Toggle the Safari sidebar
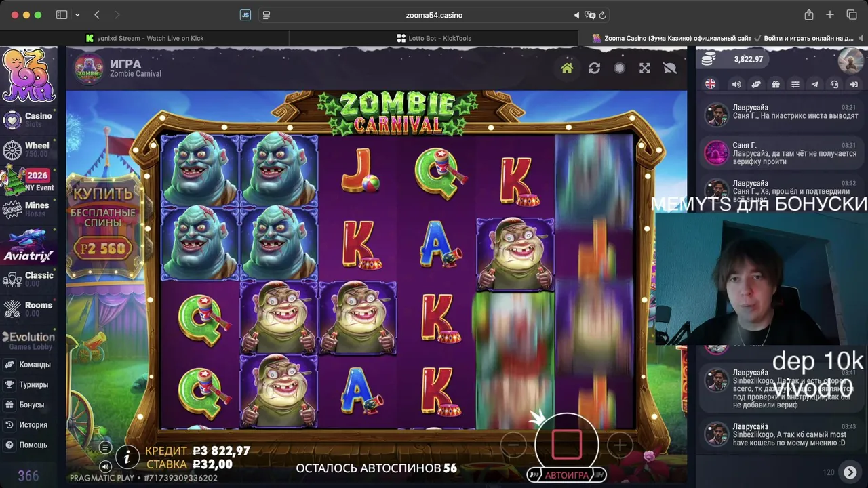868x488 pixels. pyautogui.click(x=62, y=15)
